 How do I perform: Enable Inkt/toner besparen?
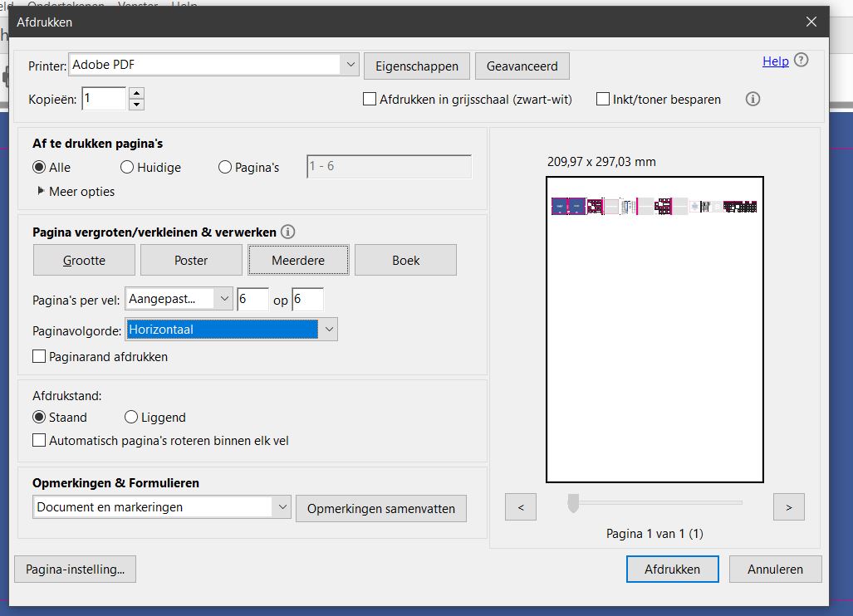coord(602,99)
